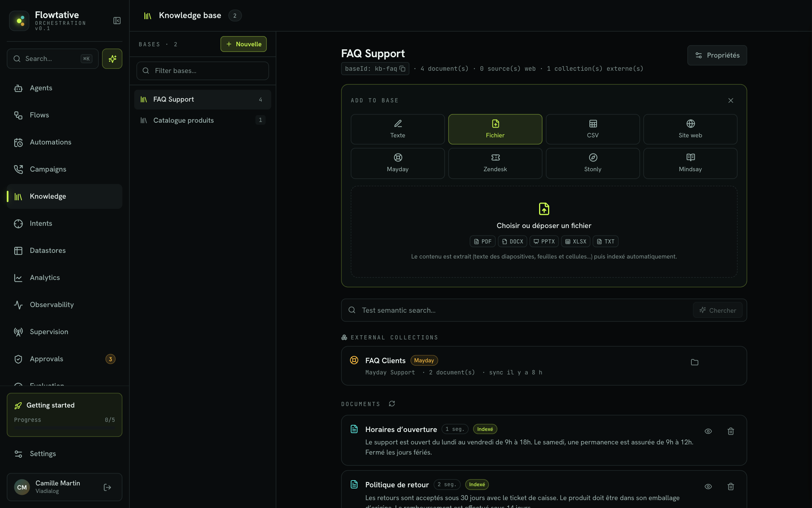The image size is (812, 508).
Task: Open Settings in sidebar
Action: click(64, 454)
